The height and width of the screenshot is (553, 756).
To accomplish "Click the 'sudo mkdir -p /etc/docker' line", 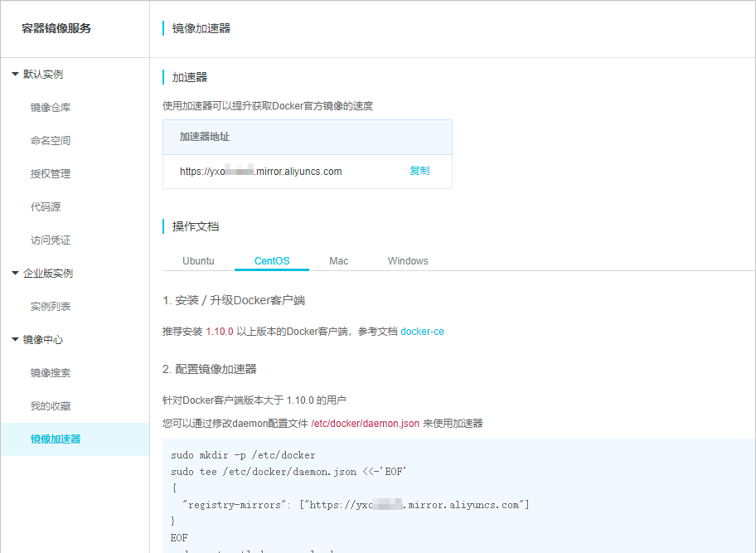I will 243,455.
